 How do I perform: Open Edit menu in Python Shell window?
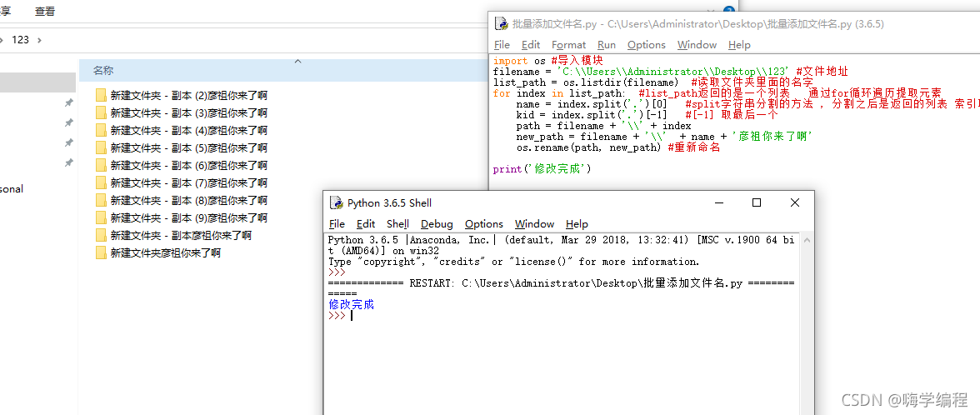366,223
